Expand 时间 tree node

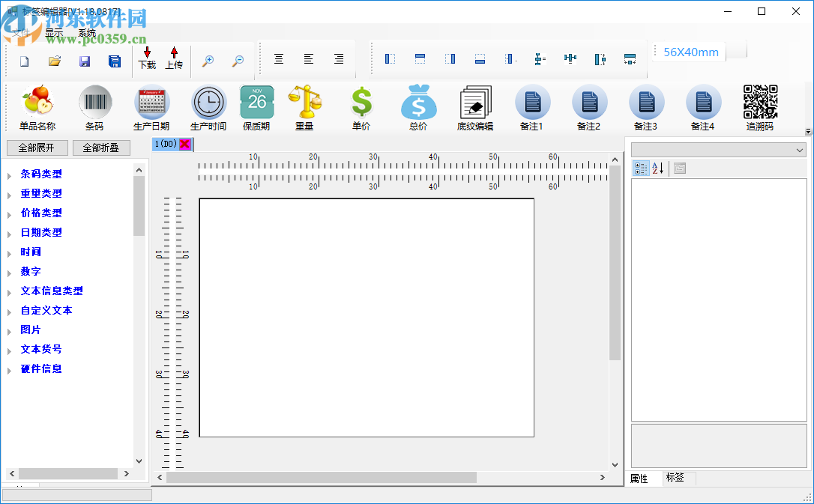(9, 254)
